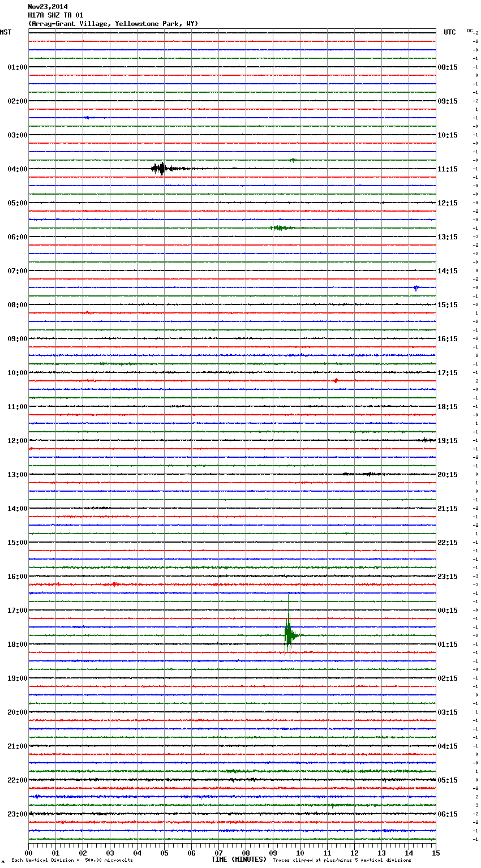Click the 17:15 UTC time label
The image size is (481, 868).
448,373
